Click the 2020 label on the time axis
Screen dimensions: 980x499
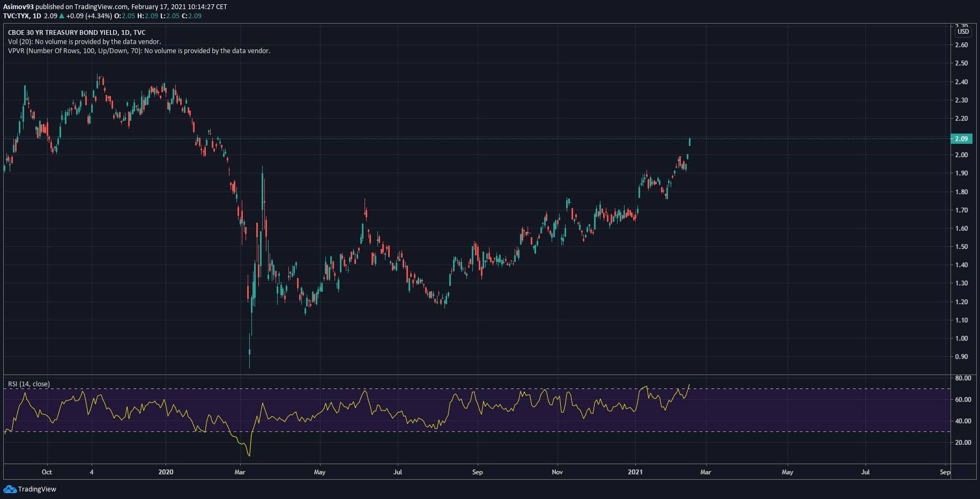point(166,472)
